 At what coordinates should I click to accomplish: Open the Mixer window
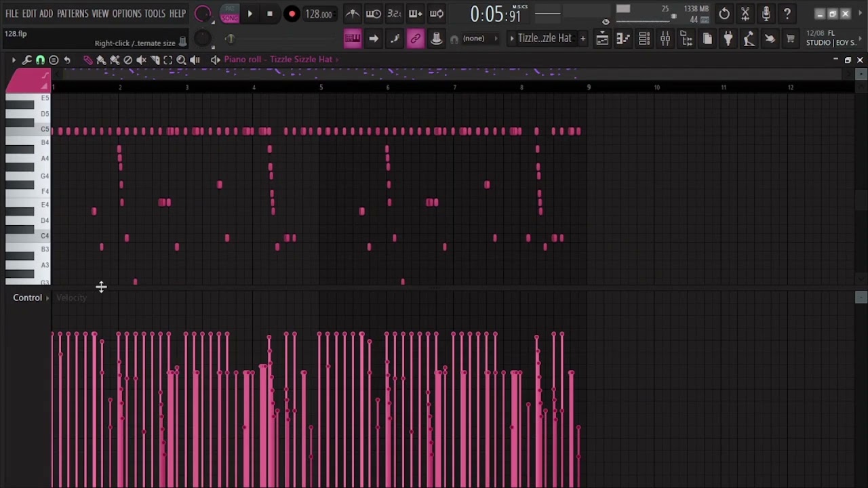(665, 39)
